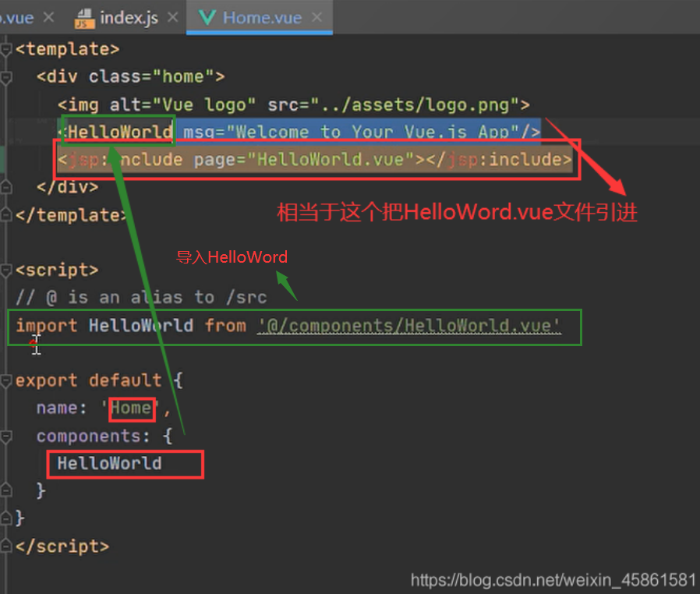Click the jsp:include page="HelloWorld.vue" line

pos(315,160)
